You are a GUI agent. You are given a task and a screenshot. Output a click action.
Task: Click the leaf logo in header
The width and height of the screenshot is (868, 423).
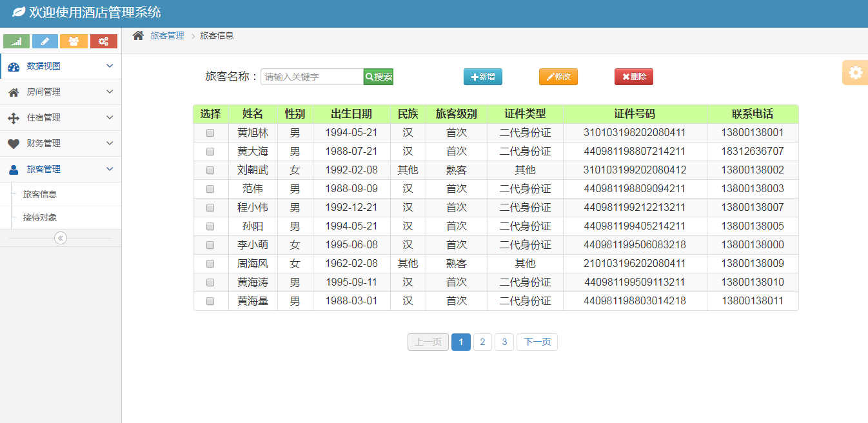(19, 12)
